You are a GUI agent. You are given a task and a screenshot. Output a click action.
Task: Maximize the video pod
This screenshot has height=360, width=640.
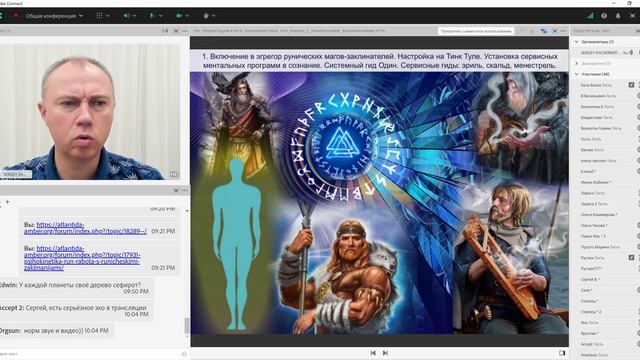click(x=176, y=31)
